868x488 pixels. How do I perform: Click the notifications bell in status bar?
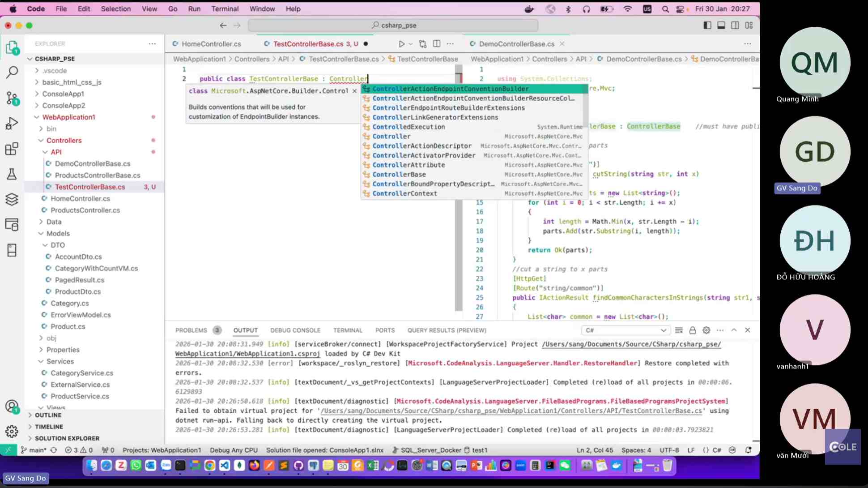[x=748, y=450]
